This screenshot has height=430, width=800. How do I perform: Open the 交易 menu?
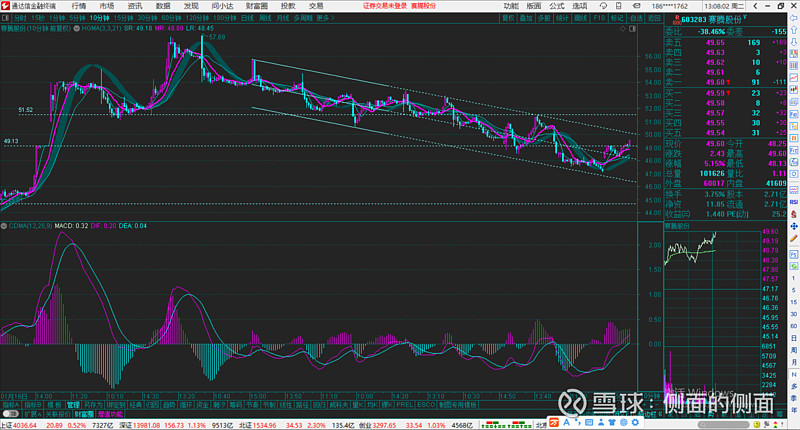pos(316,6)
